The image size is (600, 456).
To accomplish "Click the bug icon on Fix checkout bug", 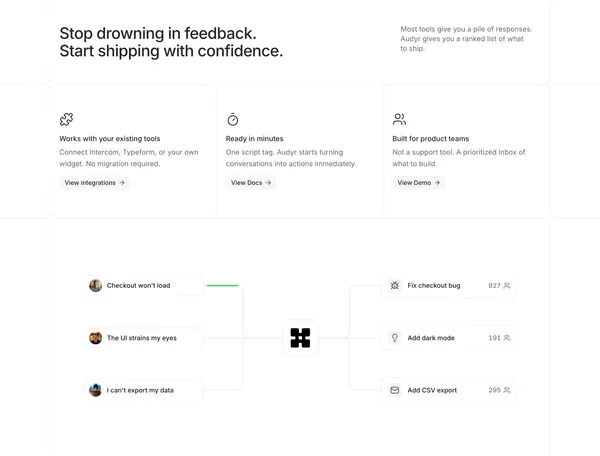I will [x=395, y=285].
